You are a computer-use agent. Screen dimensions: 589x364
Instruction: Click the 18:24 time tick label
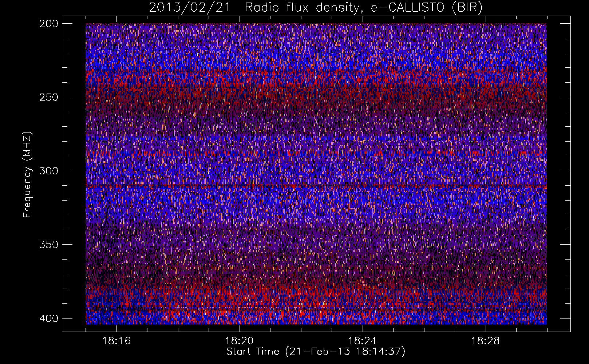(363, 341)
